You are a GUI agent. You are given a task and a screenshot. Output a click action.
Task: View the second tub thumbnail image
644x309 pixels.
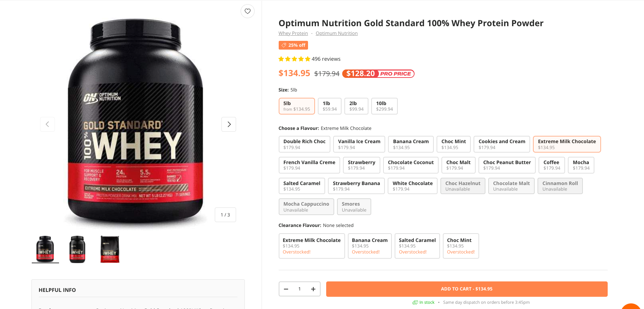(77, 249)
